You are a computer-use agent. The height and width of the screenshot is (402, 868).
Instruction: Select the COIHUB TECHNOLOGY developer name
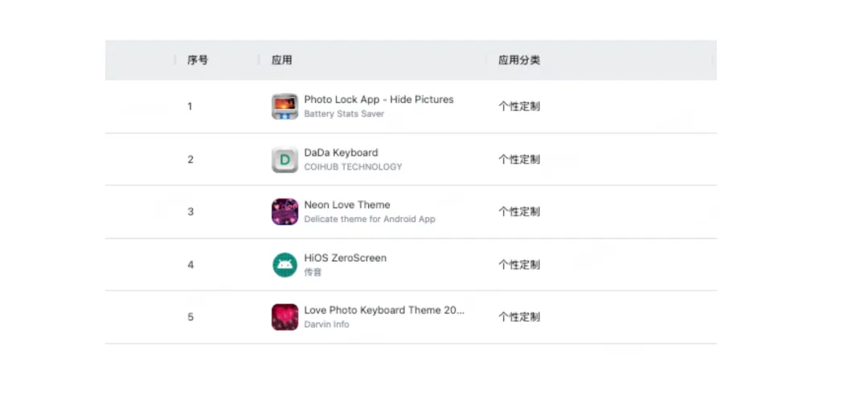(x=353, y=166)
